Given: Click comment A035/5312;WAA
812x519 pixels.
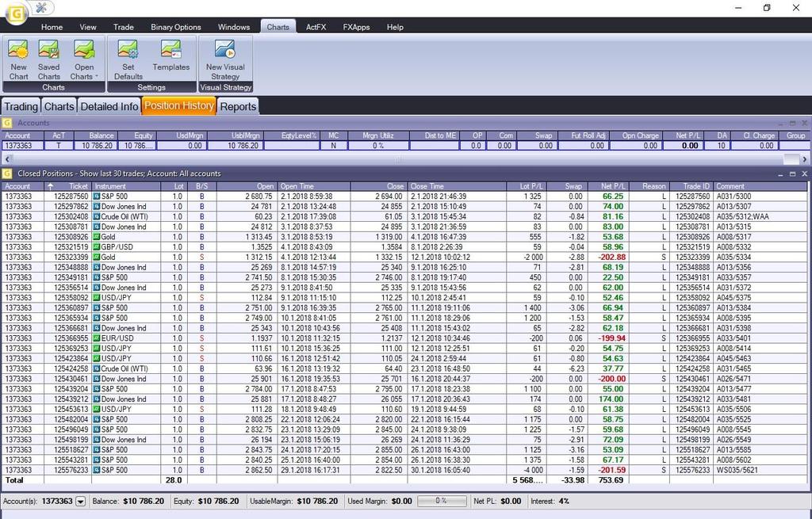Looking at the screenshot, I should click(x=742, y=217).
